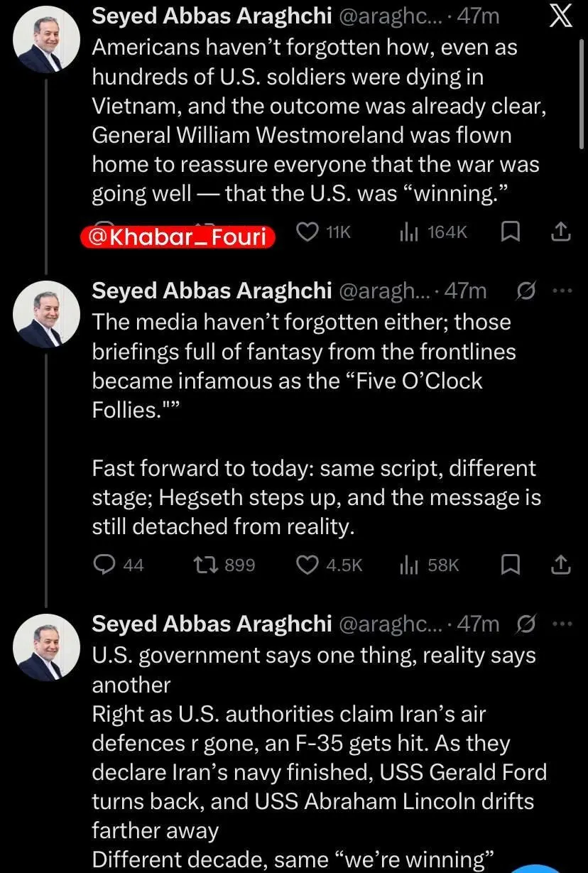Open more options on third tweet

click(x=561, y=624)
